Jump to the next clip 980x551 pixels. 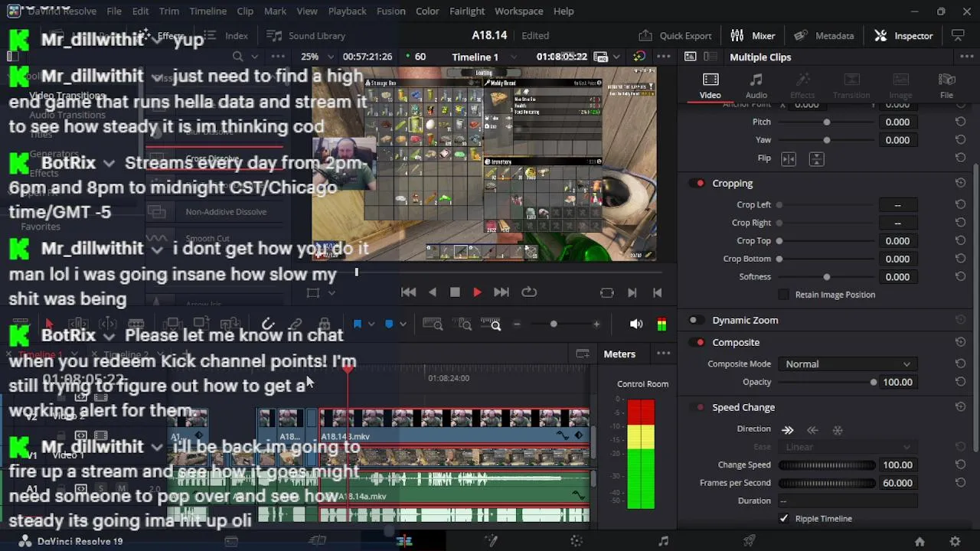point(501,292)
